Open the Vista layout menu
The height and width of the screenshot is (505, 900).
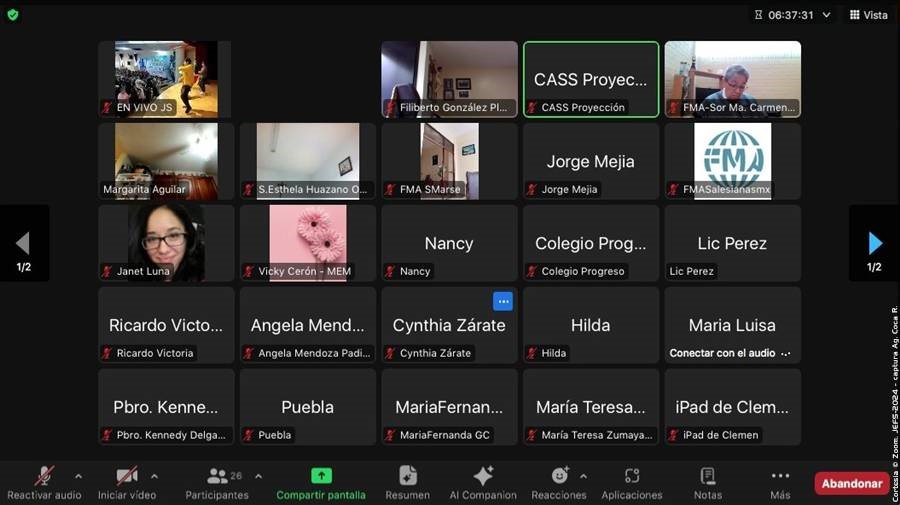click(868, 15)
